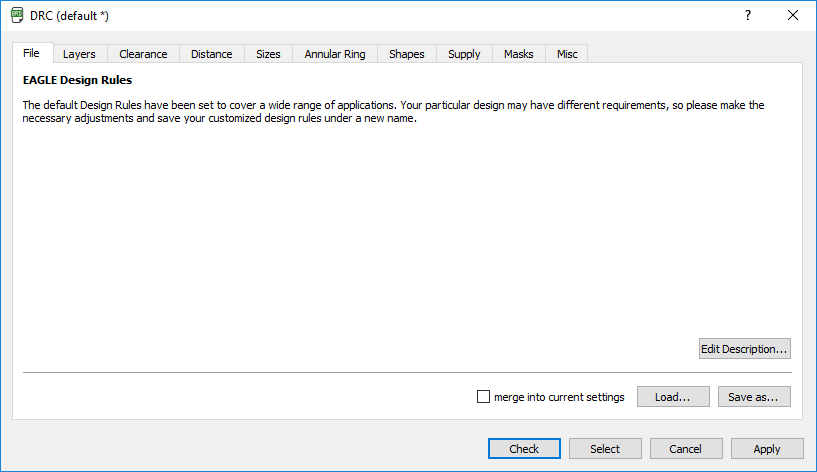817x472 pixels.
Task: Open the Masks tab
Action: 519,54
